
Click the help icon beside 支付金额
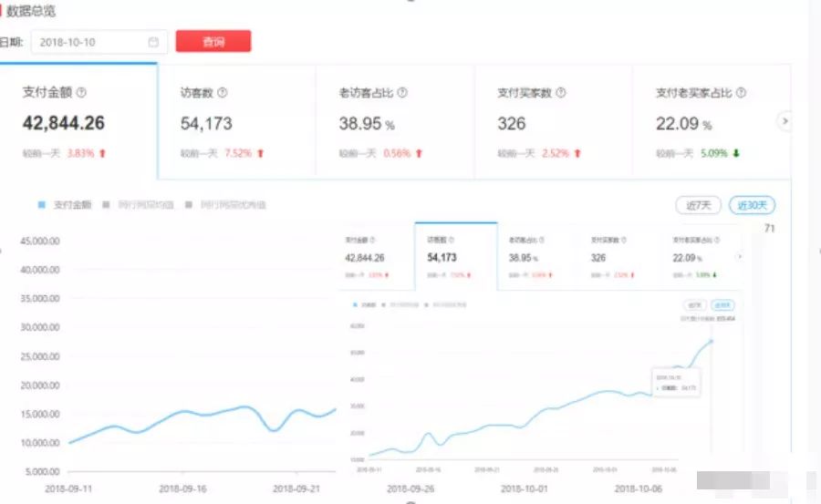[x=81, y=92]
